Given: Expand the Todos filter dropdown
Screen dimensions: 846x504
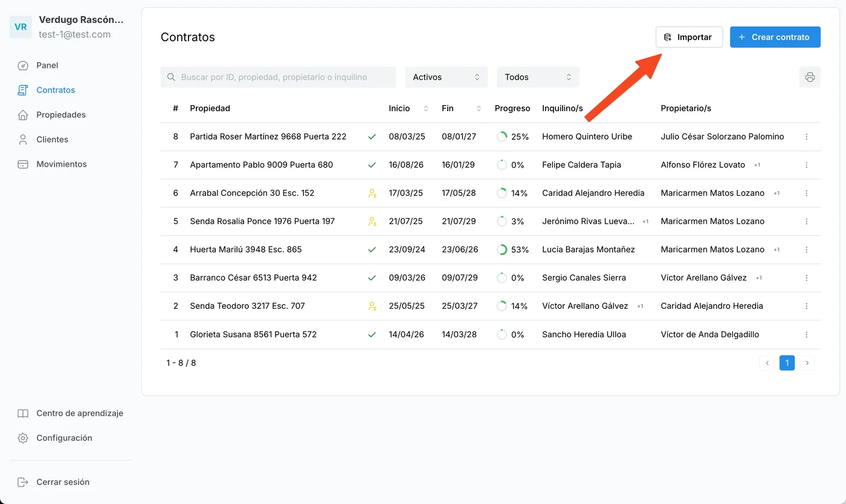Looking at the screenshot, I should (x=538, y=77).
